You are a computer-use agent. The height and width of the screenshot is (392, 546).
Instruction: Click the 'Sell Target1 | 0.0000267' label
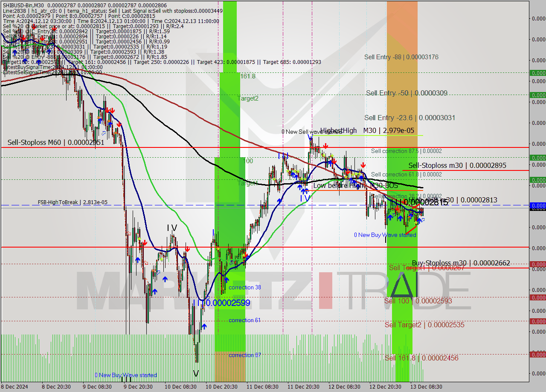(x=427, y=268)
